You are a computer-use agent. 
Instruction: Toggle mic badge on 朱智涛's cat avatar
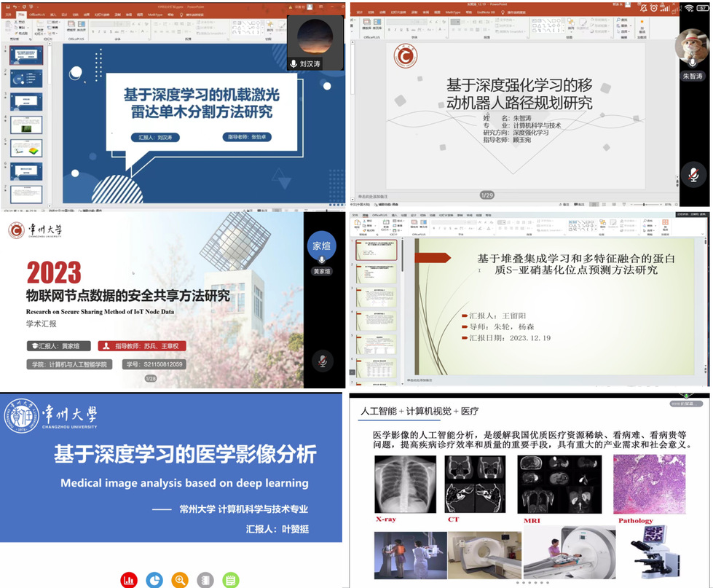(692, 62)
